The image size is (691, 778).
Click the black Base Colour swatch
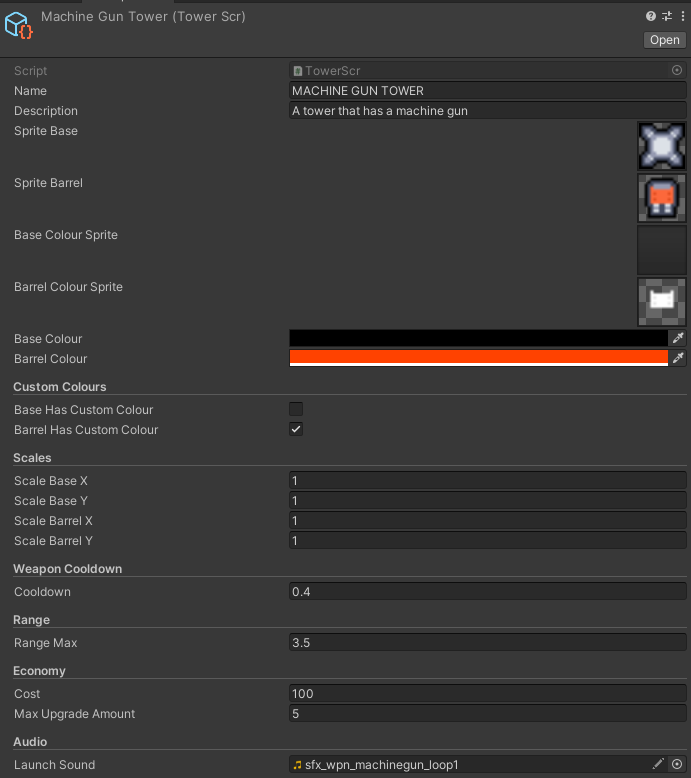(x=479, y=338)
